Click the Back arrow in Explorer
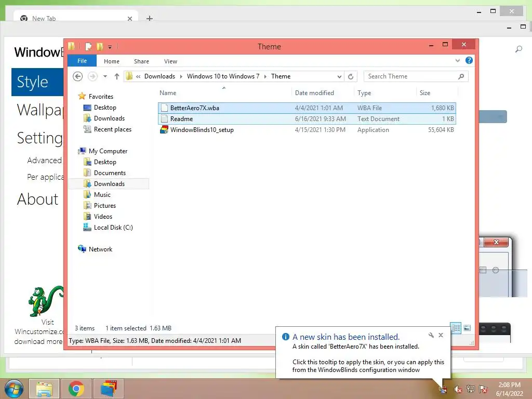 [x=78, y=76]
